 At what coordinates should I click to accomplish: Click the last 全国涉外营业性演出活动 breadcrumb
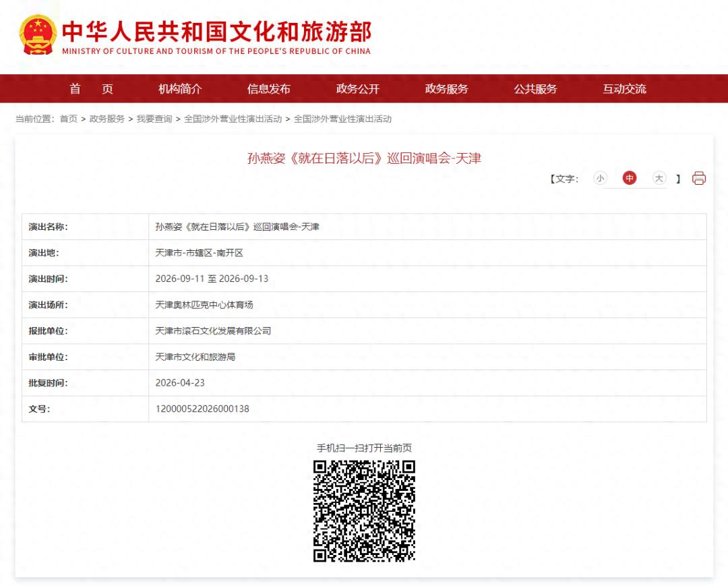pyautogui.click(x=342, y=119)
